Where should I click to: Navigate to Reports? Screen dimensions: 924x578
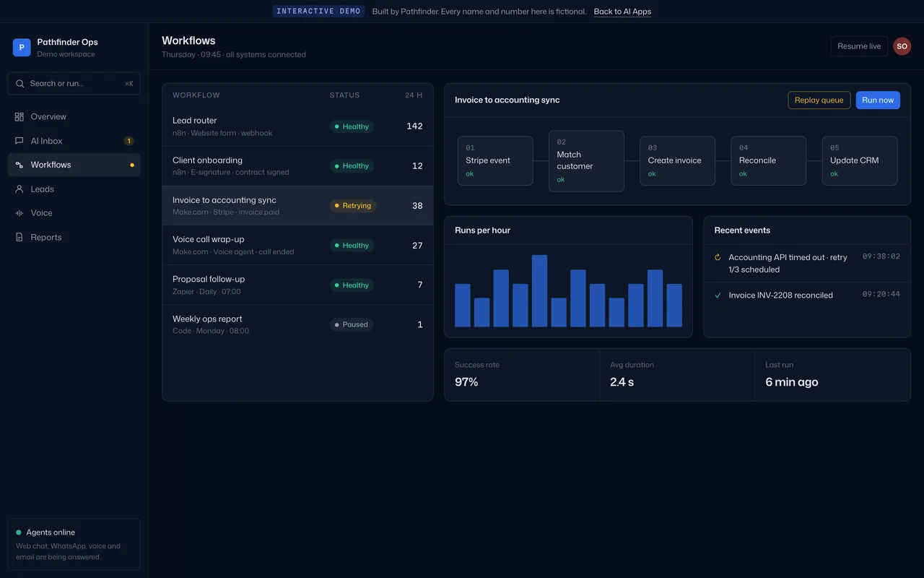(x=74, y=238)
